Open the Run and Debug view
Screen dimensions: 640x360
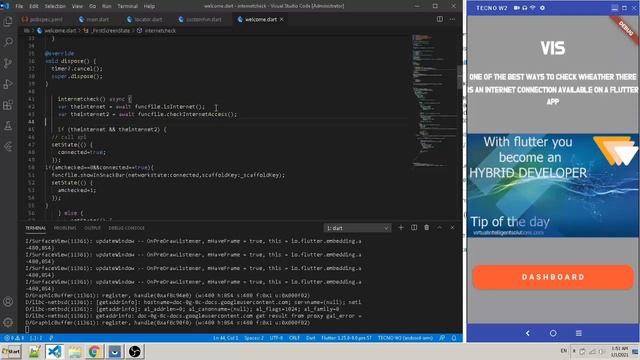(x=8, y=84)
